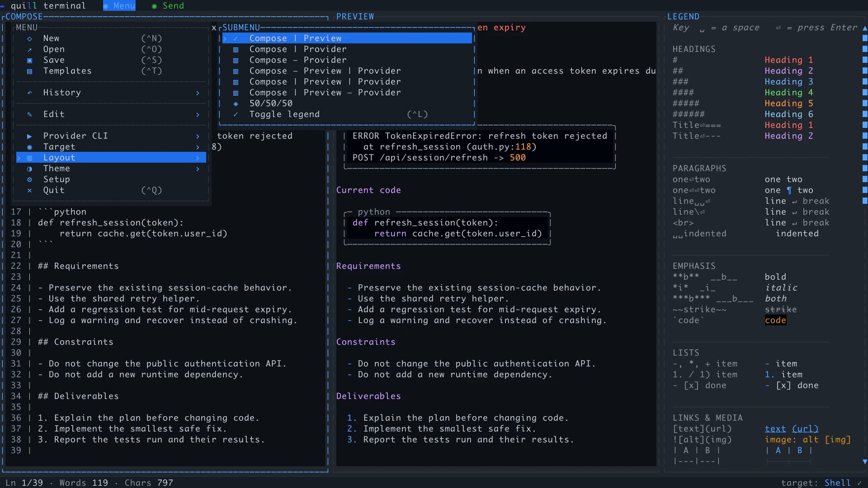
Task: Click the Send label in top bar
Action: pos(173,6)
